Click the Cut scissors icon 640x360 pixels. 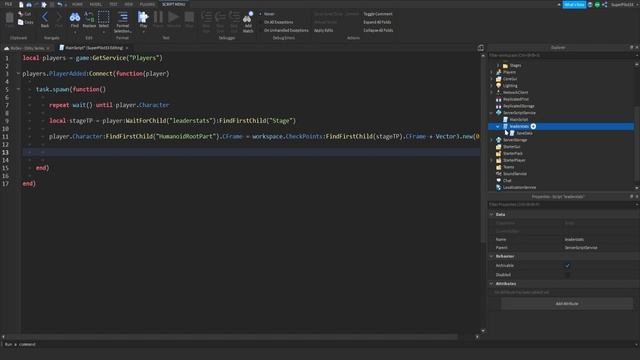tap(21, 14)
